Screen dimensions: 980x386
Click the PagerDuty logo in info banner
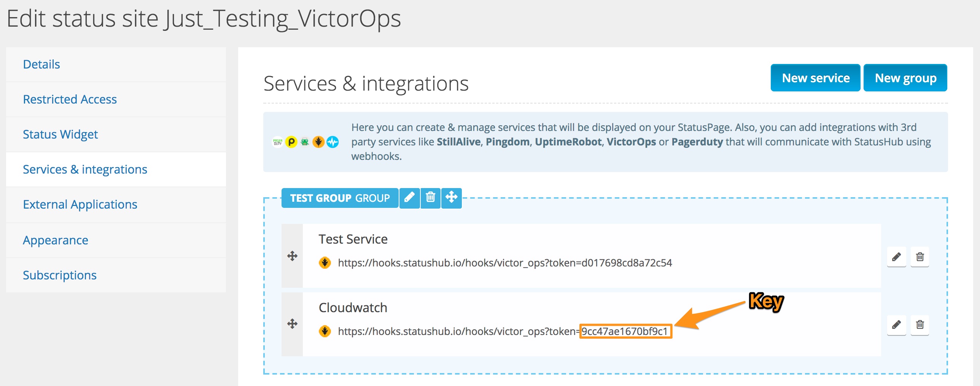pyautogui.click(x=278, y=142)
